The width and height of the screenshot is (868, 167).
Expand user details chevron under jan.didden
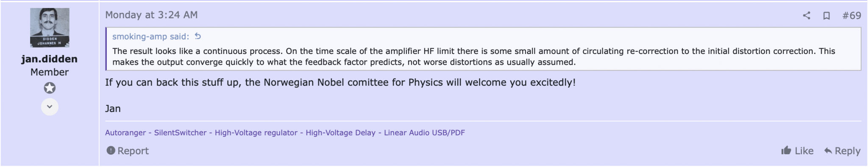click(50, 107)
